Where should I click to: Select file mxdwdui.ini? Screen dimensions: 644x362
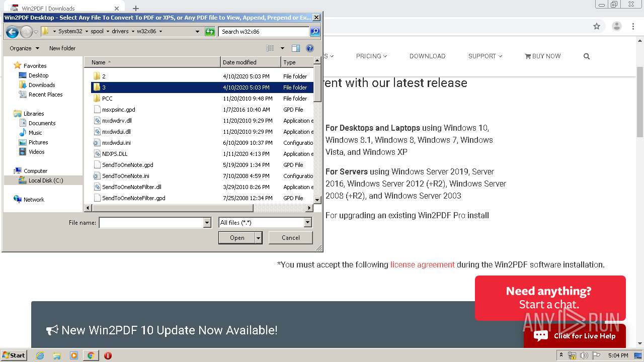tap(202, 143)
